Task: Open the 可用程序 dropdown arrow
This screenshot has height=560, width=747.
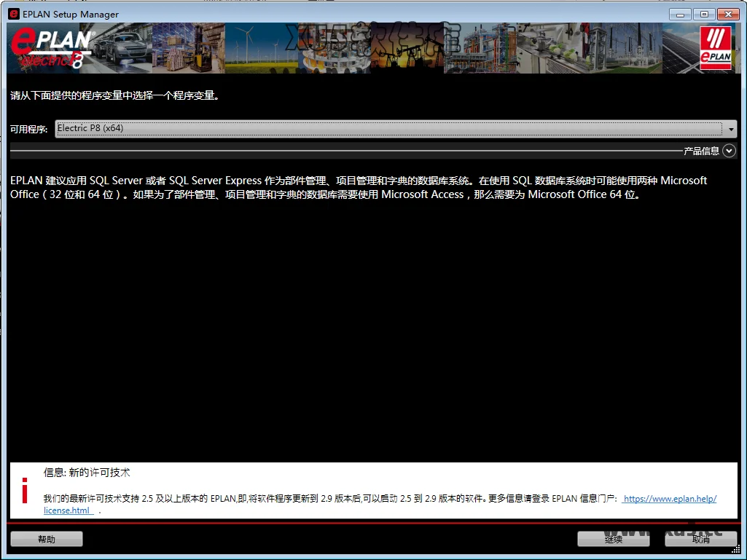Action: tap(731, 129)
